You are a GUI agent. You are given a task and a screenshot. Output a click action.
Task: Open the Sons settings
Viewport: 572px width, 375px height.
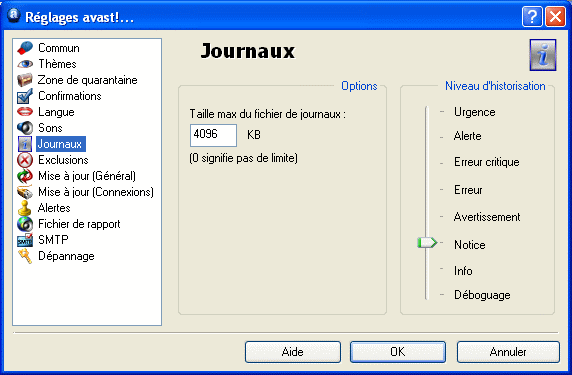pyautogui.click(x=50, y=128)
